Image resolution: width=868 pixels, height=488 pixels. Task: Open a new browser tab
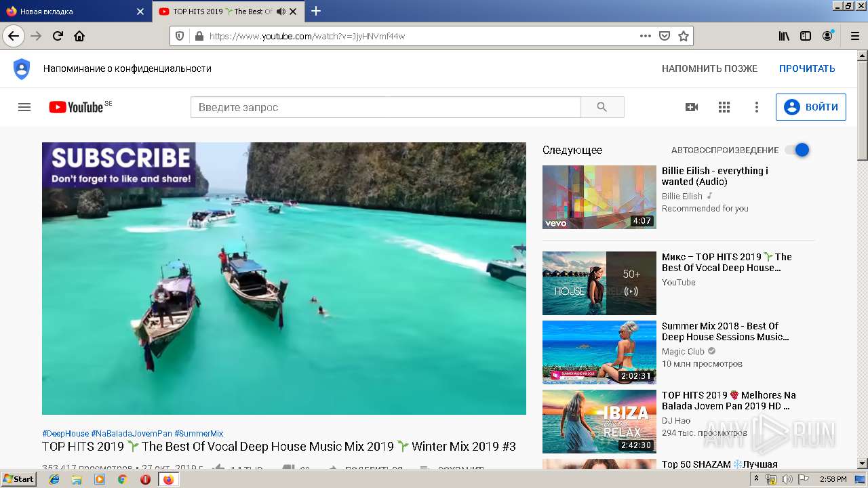point(316,11)
